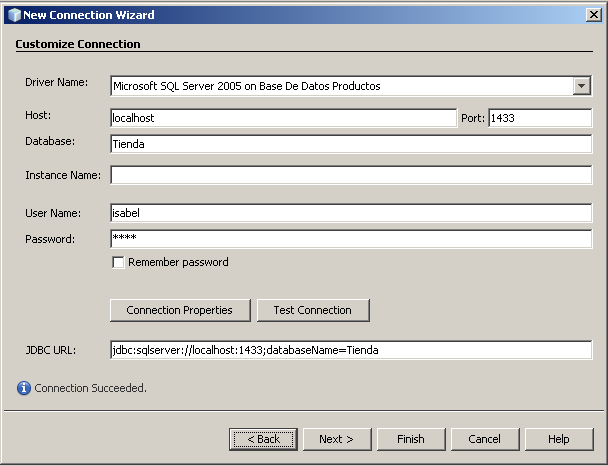Viewport: 608px width, 466px height.
Task: Open the Help button
Action: tap(559, 439)
